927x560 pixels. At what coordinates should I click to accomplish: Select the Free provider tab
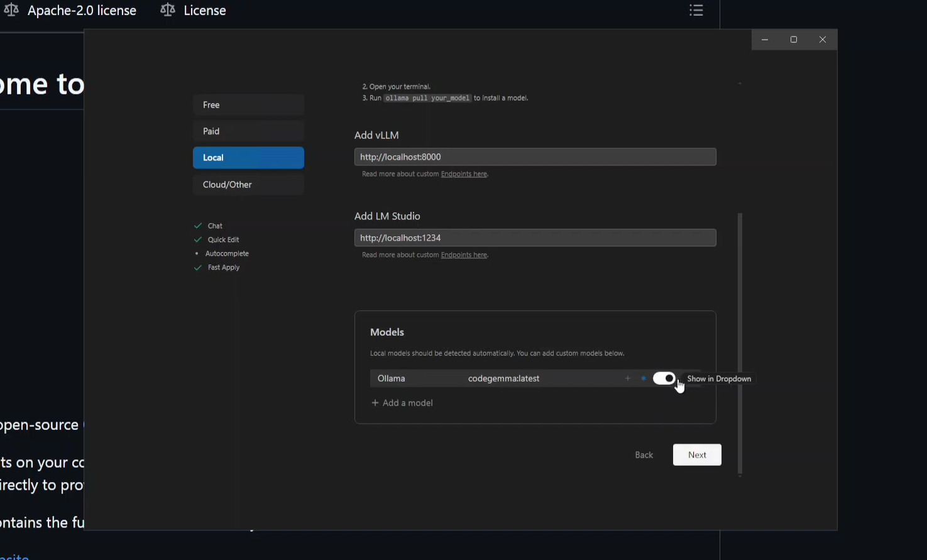tap(248, 105)
